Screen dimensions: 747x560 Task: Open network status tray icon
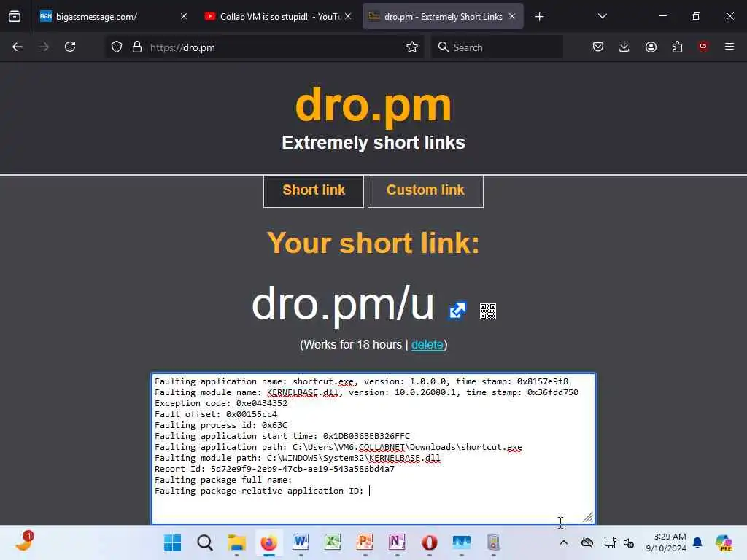[x=610, y=542]
